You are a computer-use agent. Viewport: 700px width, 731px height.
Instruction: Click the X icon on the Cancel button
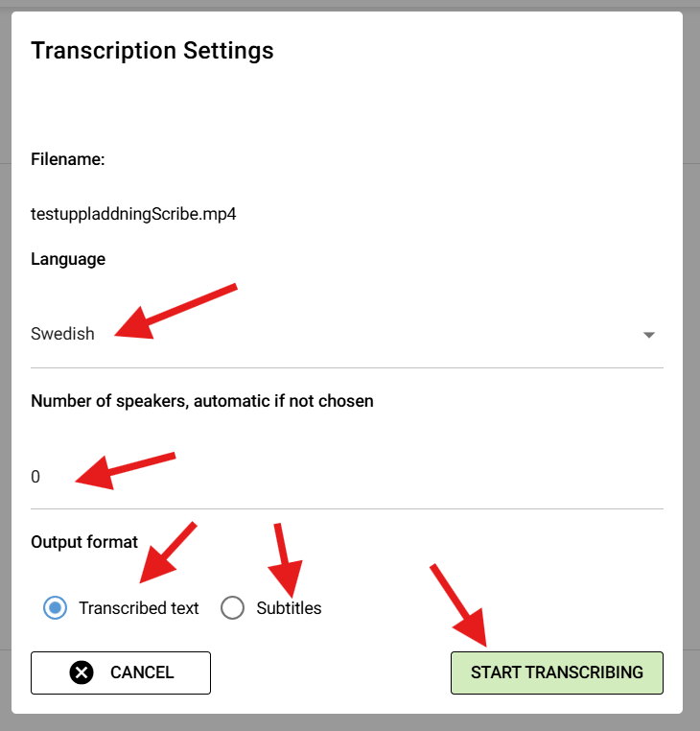82,672
